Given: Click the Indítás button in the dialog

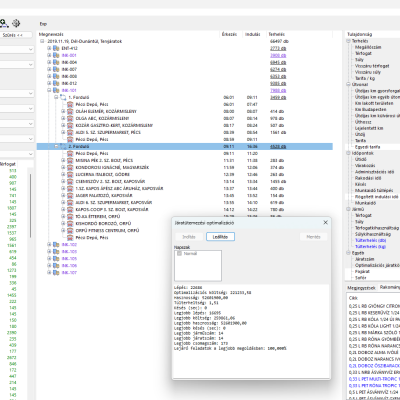Looking at the screenshot, I should tap(189, 237).
